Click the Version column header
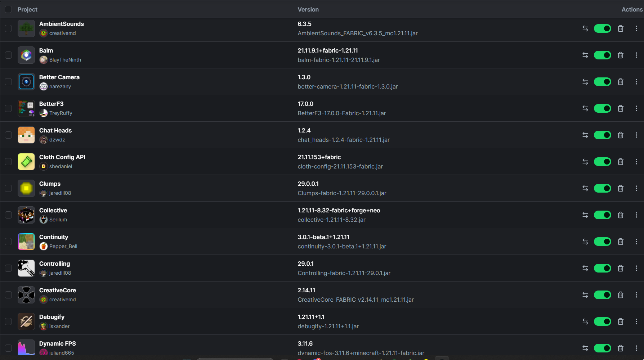644x360 pixels. pos(308,9)
